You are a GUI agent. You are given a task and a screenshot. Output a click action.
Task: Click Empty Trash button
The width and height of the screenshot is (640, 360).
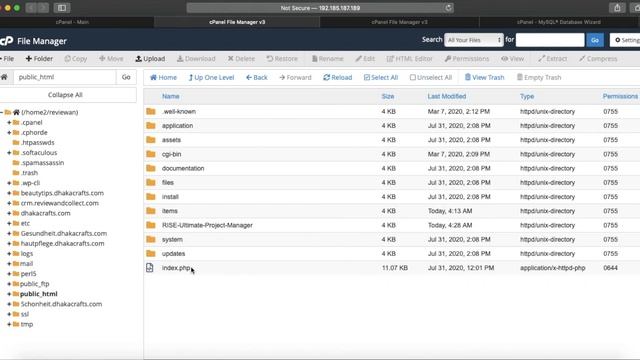[x=539, y=78]
